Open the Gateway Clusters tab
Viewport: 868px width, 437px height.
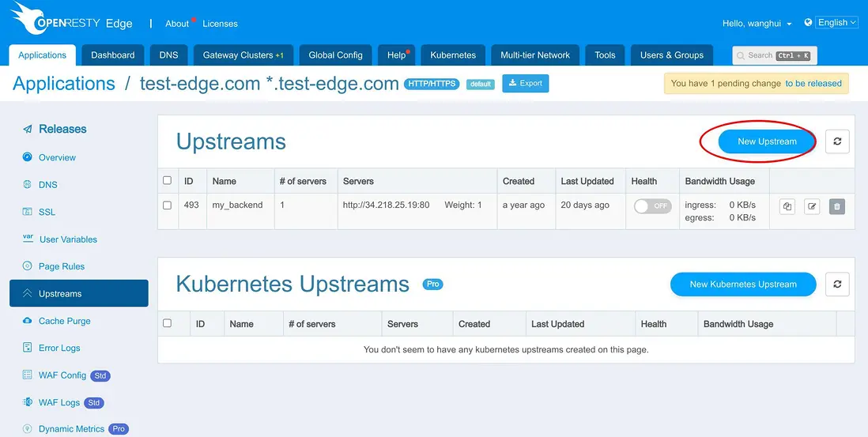(x=243, y=55)
